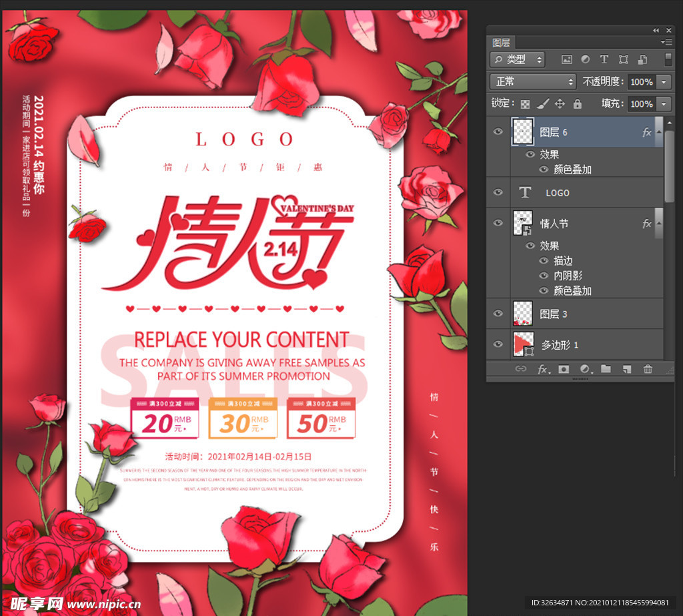Collapse effects list of 图层 6
The width and height of the screenshot is (683, 616).
(658, 131)
